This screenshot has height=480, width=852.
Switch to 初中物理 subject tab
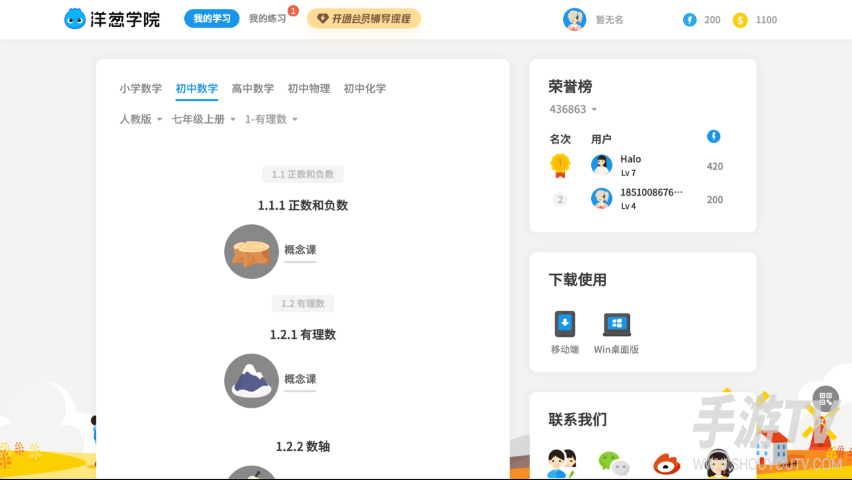tap(309, 88)
